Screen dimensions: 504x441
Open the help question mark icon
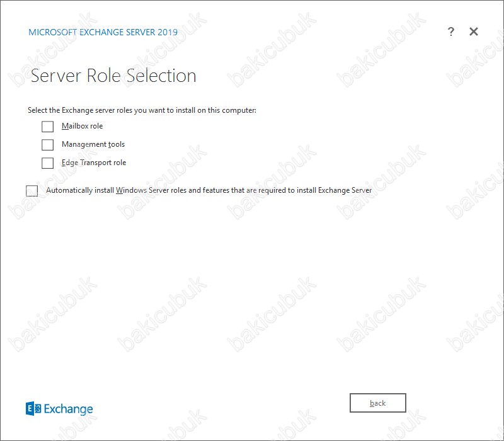point(451,31)
